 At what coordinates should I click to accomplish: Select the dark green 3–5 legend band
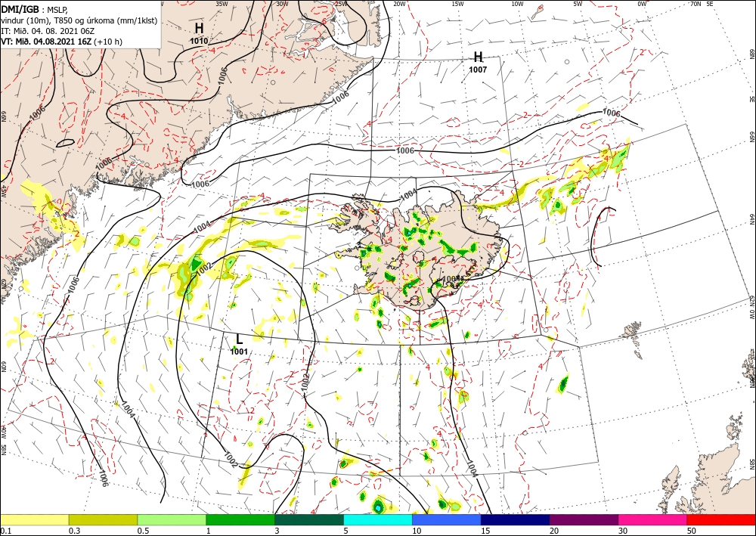click(309, 519)
